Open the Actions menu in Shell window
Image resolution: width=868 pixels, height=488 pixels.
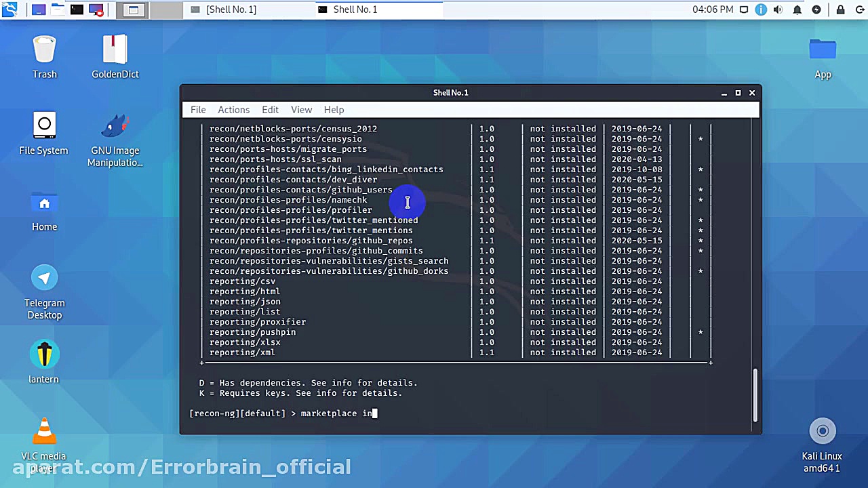(233, 109)
